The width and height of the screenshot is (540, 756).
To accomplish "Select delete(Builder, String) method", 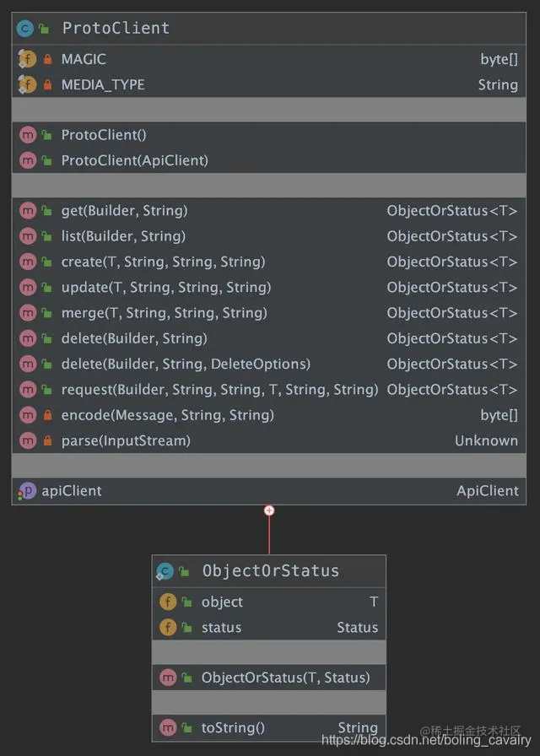I will (134, 338).
